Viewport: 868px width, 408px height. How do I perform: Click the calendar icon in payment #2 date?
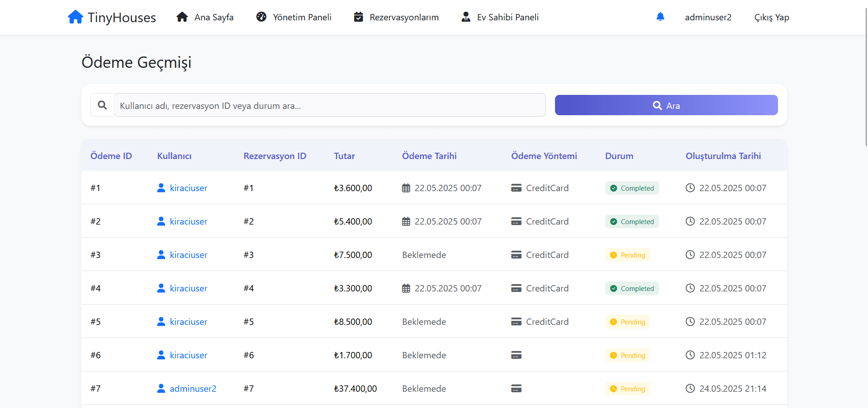[x=406, y=221]
